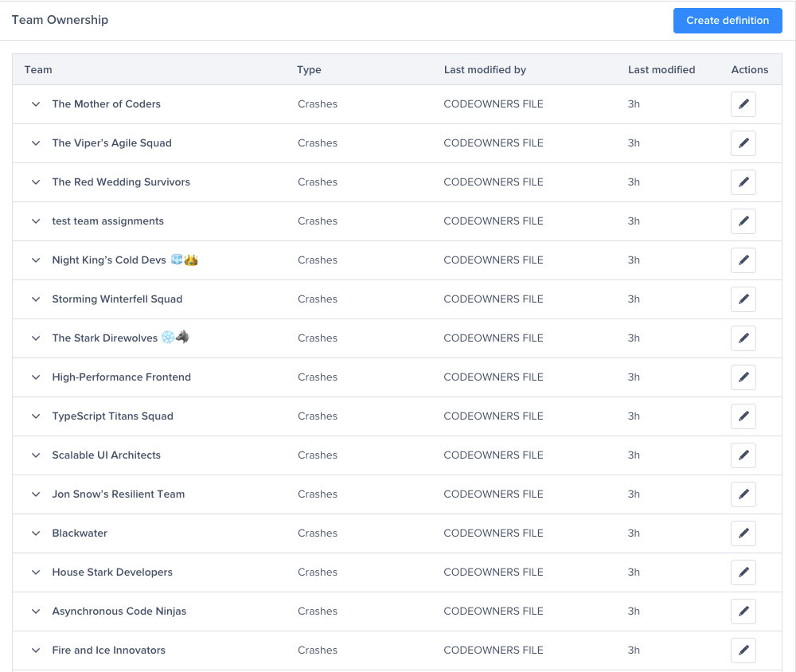Expand test team assignments row
796x672 pixels.
point(35,221)
